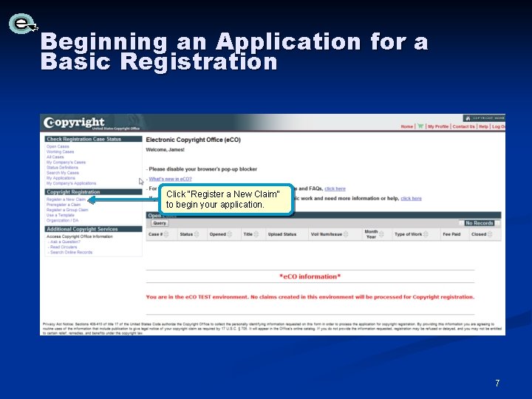Click 'Additional Copyright Services' section header
The image size is (532, 399).
(x=93, y=229)
